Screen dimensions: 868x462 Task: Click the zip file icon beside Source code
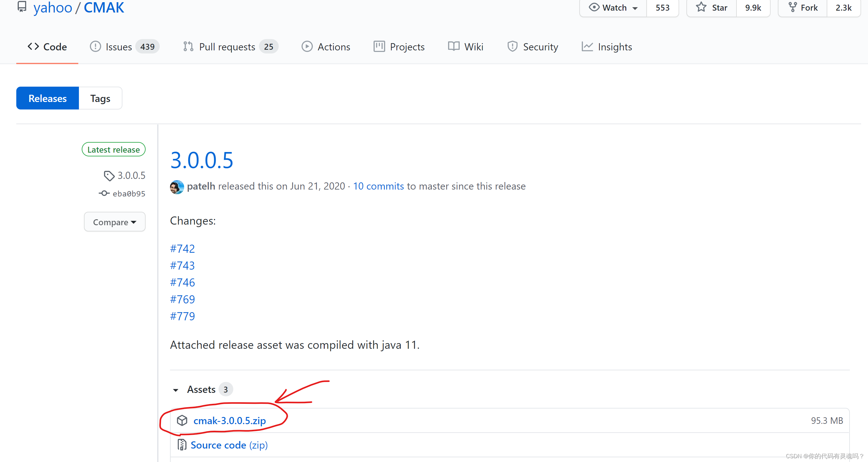[182, 444]
